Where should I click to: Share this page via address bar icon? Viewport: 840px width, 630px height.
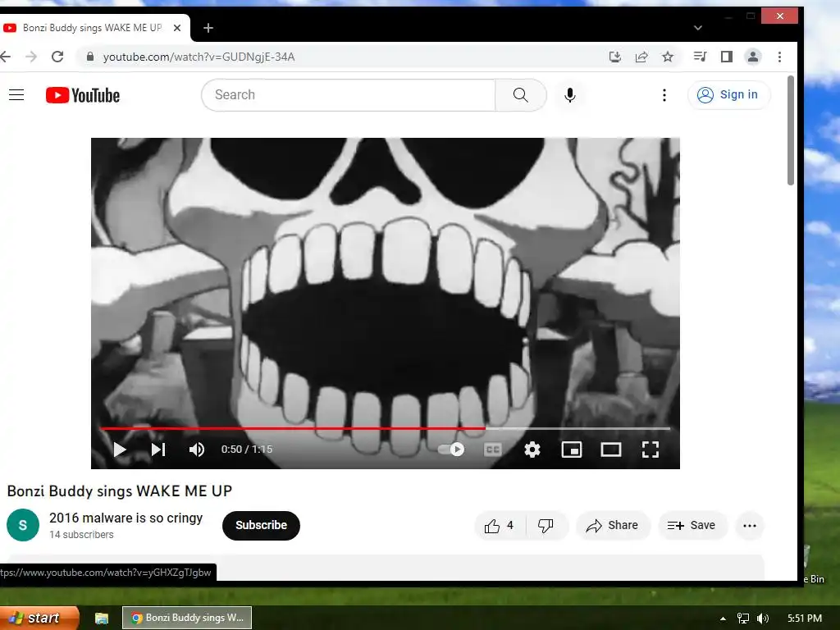click(x=641, y=57)
